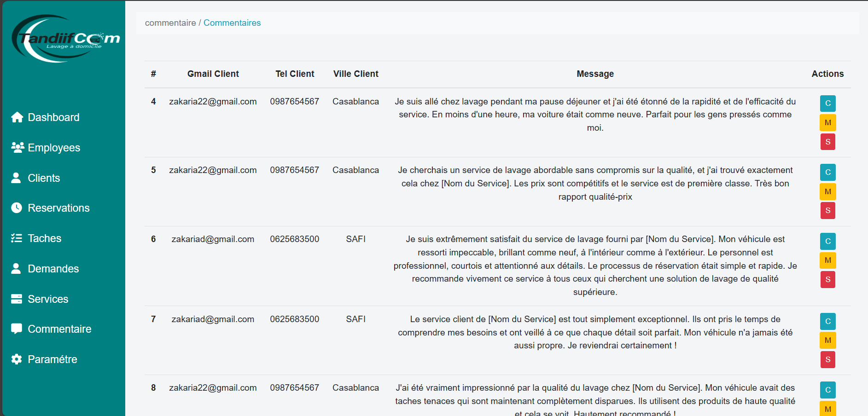
Task: Click email zakariad@gmail.com in row 7
Action: [x=213, y=319]
